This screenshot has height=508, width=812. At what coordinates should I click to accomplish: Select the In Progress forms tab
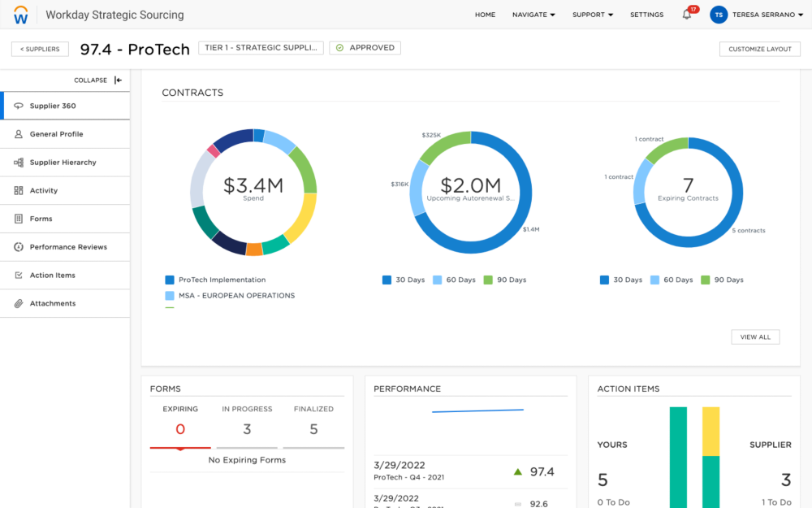(x=247, y=425)
